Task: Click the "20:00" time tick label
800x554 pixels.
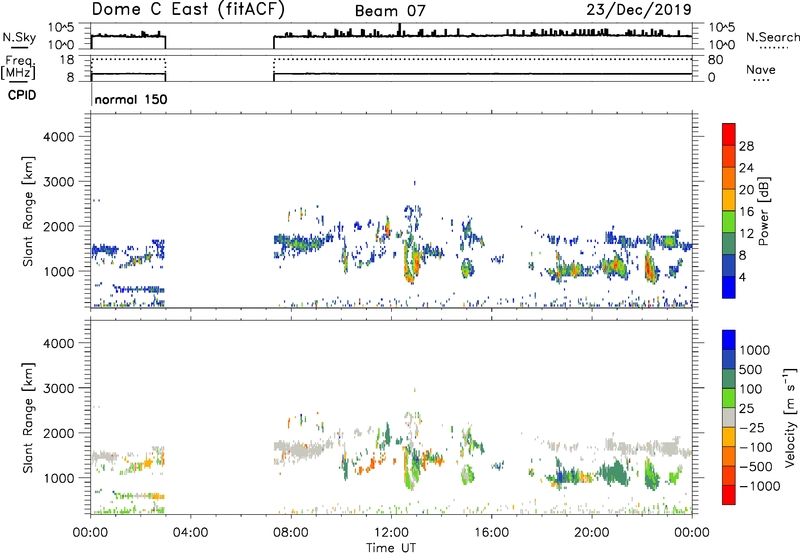Action: (591, 533)
